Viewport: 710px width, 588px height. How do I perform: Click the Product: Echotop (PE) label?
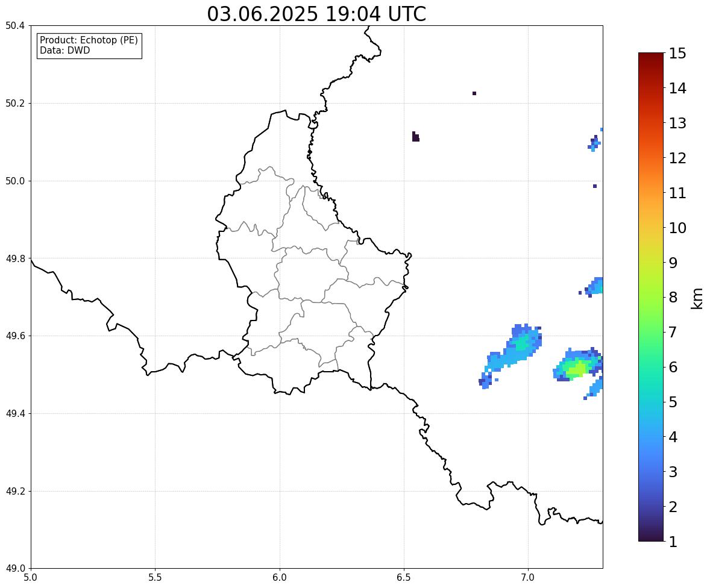pos(89,40)
